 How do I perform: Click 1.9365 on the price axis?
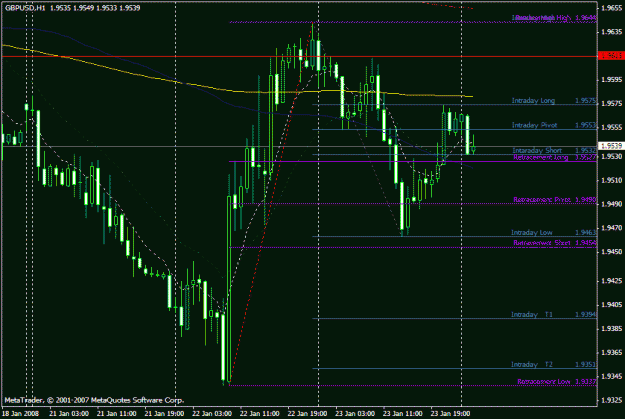pyautogui.click(x=613, y=353)
